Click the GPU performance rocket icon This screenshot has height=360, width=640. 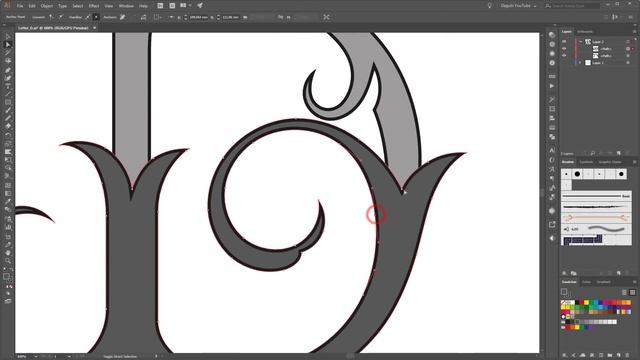pyautogui.click(x=200, y=6)
